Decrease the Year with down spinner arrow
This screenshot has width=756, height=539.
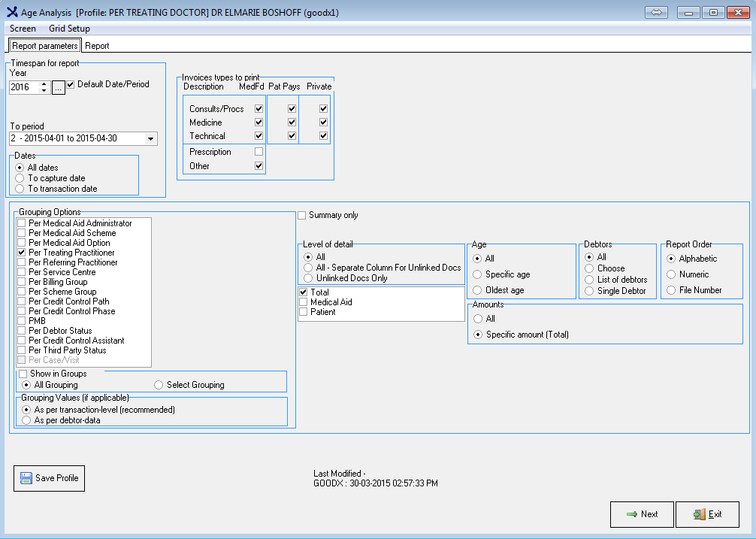coord(44,91)
